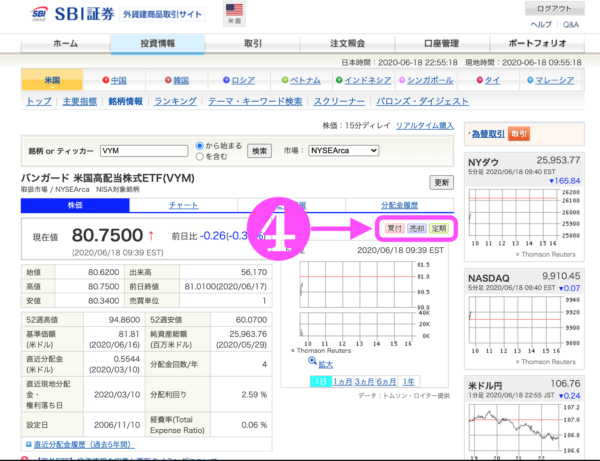Image resolution: width=600 pixels, height=461 pixels.
Task: Click the ヘルプ link
Action: [x=541, y=25]
